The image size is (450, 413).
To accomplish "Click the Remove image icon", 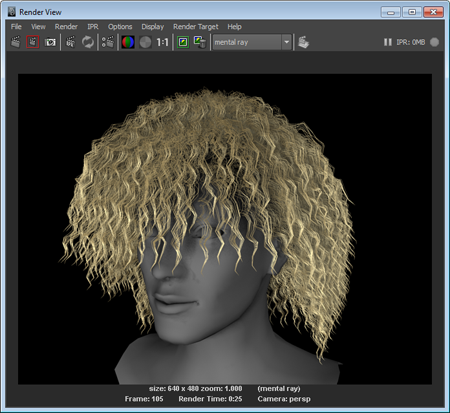I will point(200,42).
